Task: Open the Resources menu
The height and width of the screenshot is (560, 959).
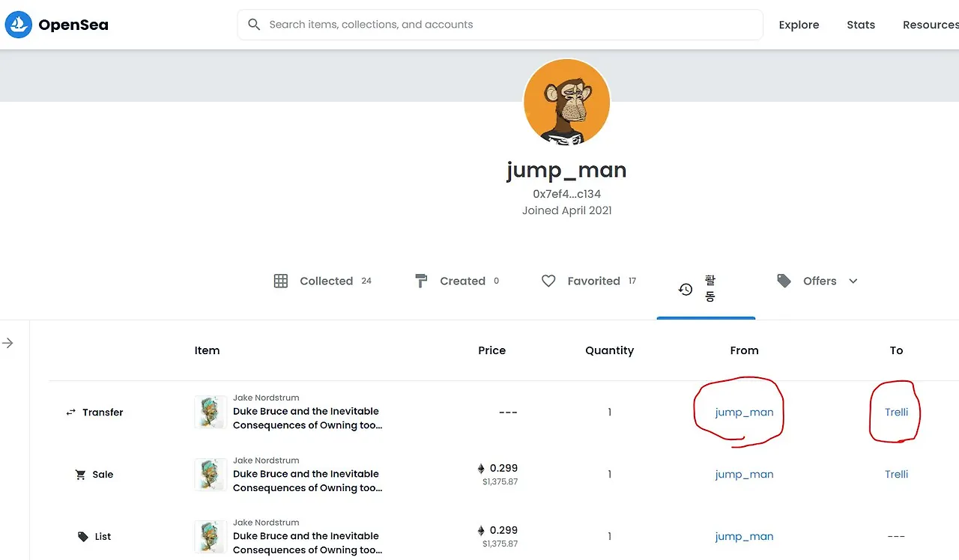Action: tap(931, 25)
